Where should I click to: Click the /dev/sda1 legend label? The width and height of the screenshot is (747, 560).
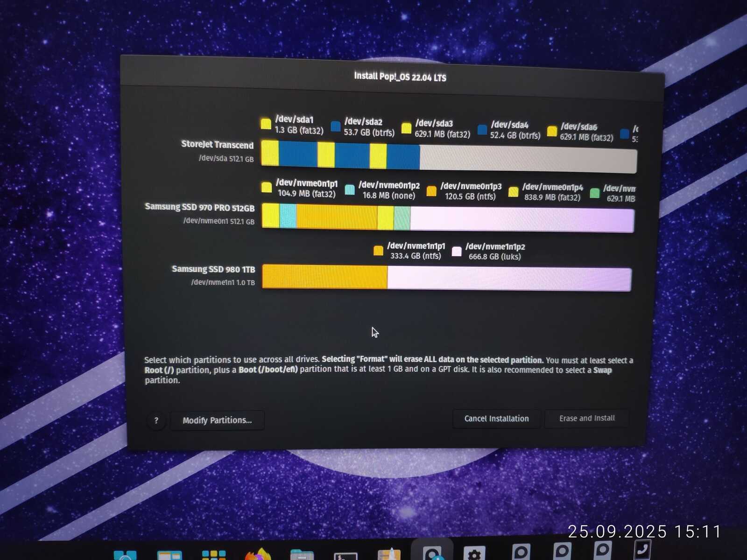[294, 119]
